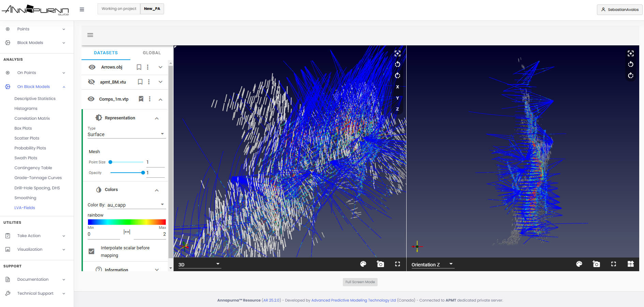
Task: Show the hidden apmt_BM.vtu dataset
Action: coord(91,82)
